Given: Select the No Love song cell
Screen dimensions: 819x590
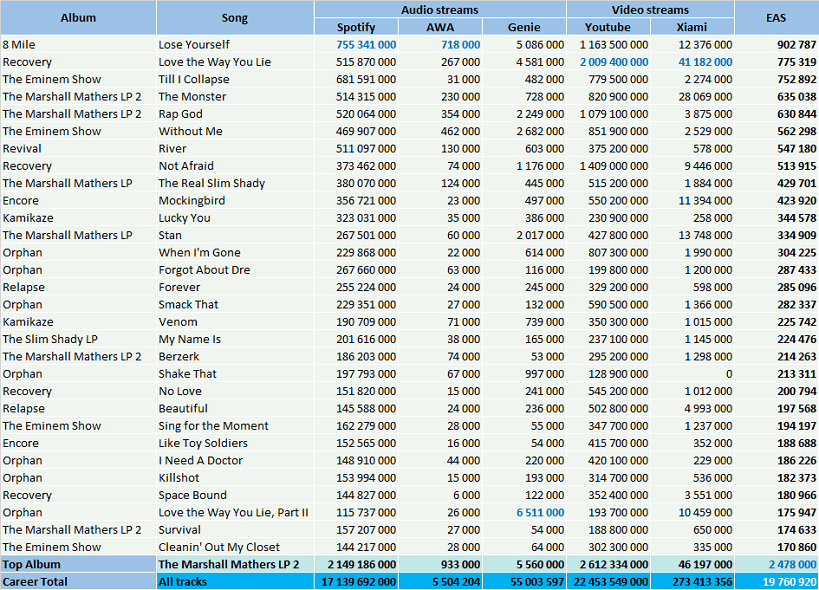Looking at the screenshot, I should point(235,391).
